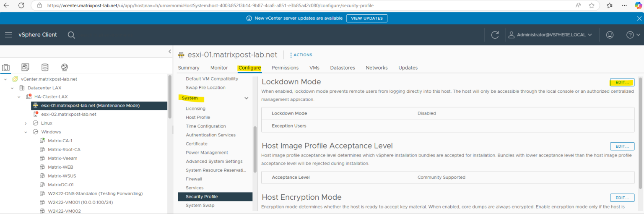
Task: Open the Monitor tab
Action: 219,68
